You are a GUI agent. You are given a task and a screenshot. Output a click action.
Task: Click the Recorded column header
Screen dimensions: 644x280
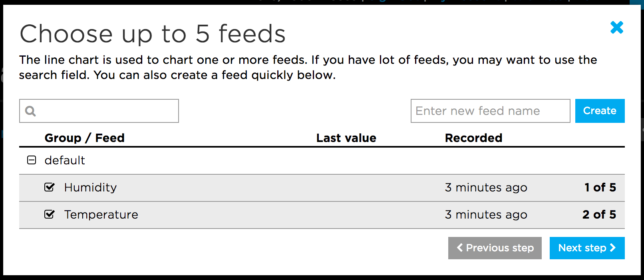(x=473, y=138)
